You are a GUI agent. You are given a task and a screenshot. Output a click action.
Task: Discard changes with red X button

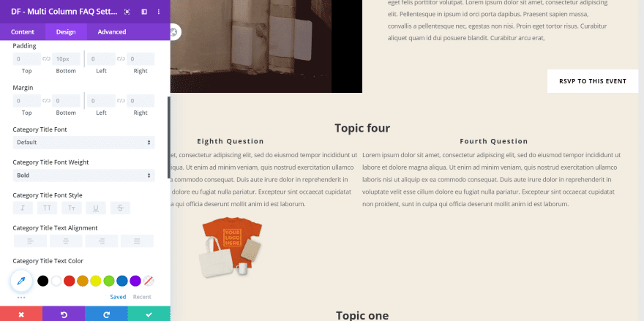pos(21,314)
